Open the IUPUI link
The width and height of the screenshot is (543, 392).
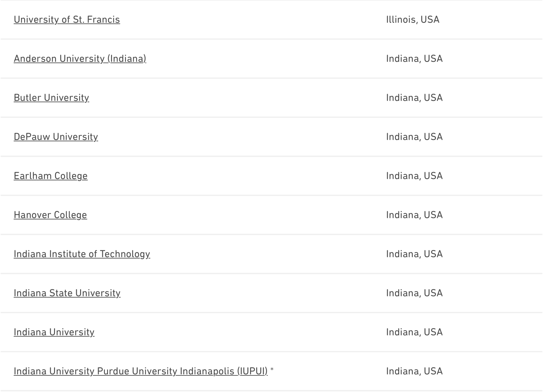click(140, 371)
